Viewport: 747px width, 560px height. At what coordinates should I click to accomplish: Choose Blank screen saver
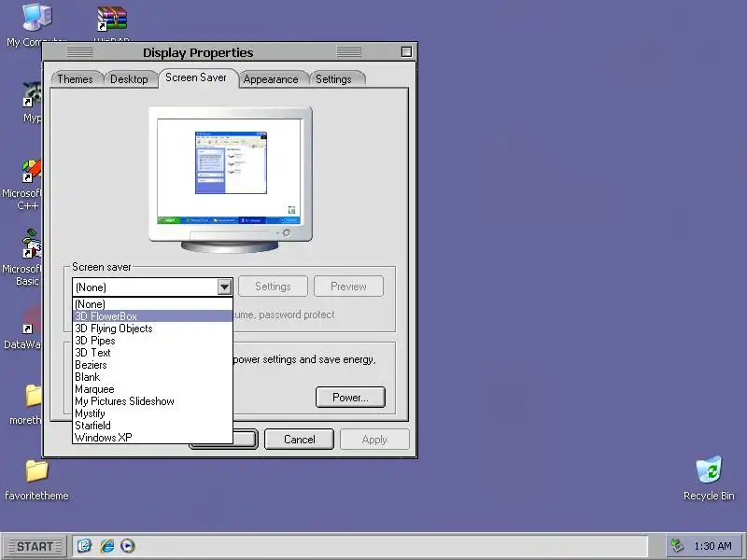tap(152, 377)
